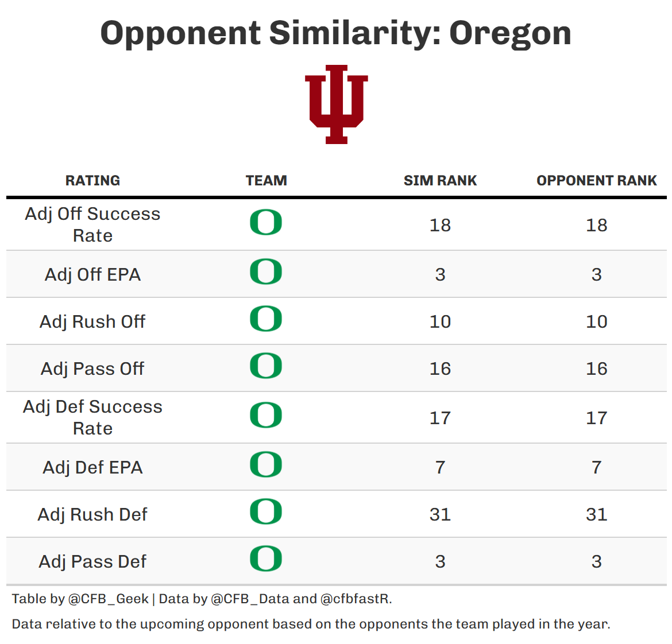Click the data relative to opponent footnote

(311, 624)
